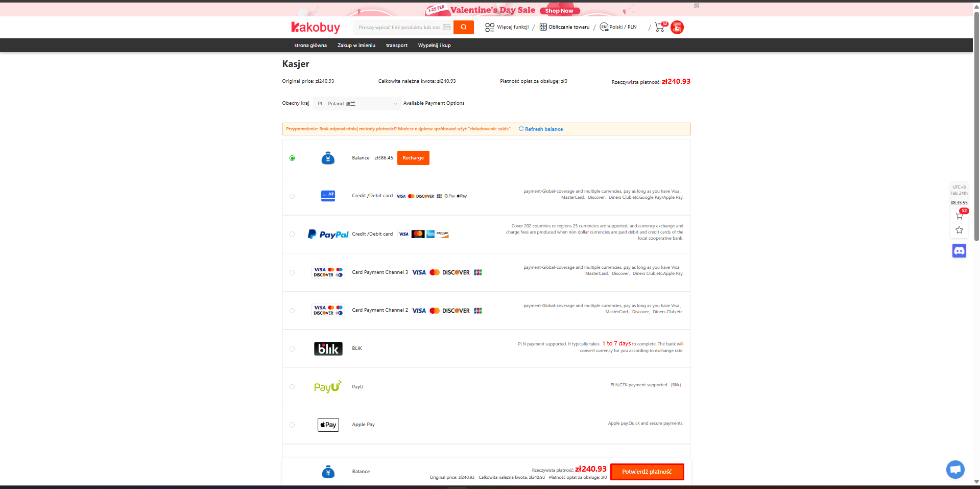This screenshot has height=489, width=980.
Task: Open favorites via the star icon sidebar
Action: click(959, 230)
